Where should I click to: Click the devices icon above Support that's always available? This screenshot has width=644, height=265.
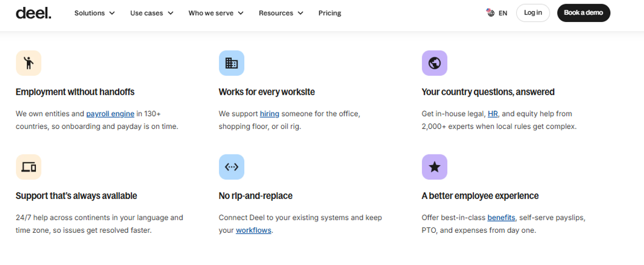pyautogui.click(x=28, y=167)
